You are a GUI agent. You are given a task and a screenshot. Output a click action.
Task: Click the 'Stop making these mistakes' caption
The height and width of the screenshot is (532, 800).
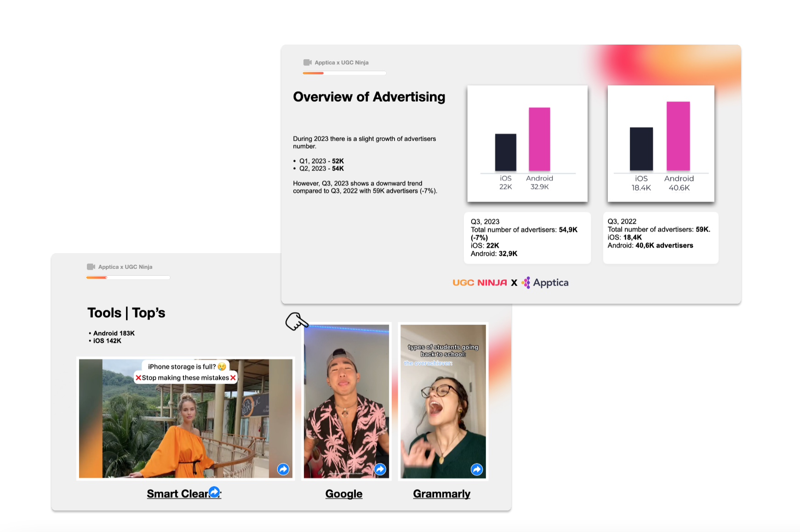(186, 378)
